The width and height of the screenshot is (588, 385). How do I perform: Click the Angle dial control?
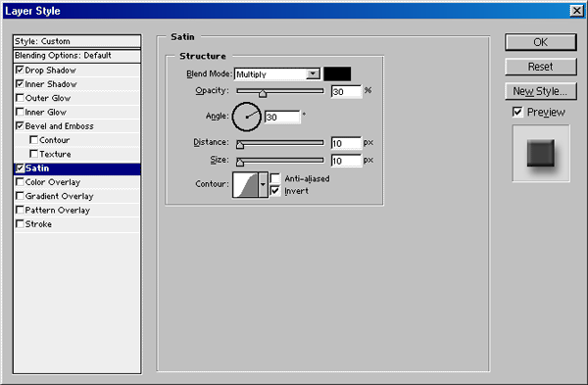[x=246, y=117]
